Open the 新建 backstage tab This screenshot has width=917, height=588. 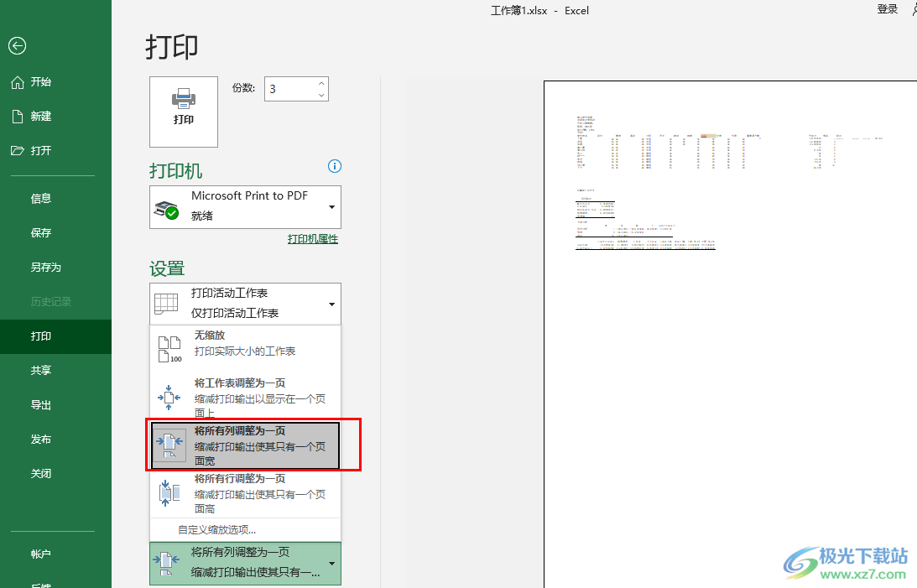55,117
